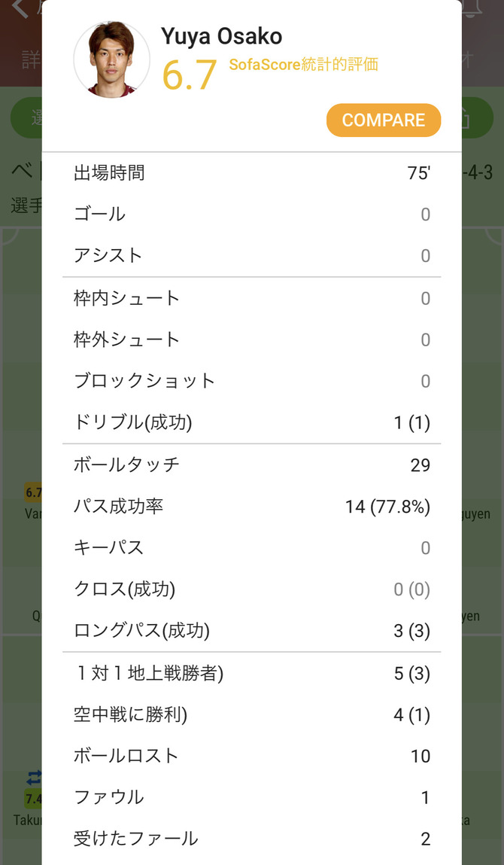
Task: Tap the notification bell icon
Action: 472,8
